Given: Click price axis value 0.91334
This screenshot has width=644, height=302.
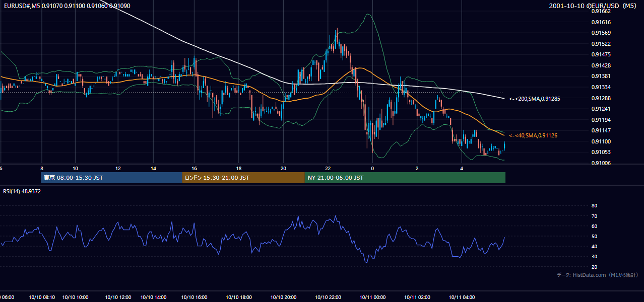Looking at the screenshot, I should tap(601, 87).
